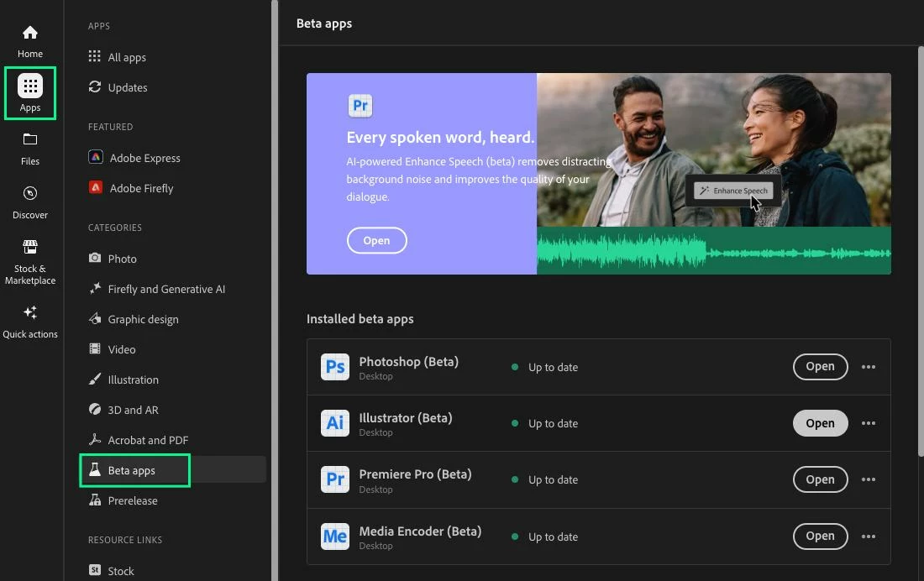Choose the Video category
The height and width of the screenshot is (581, 924).
(112, 349)
